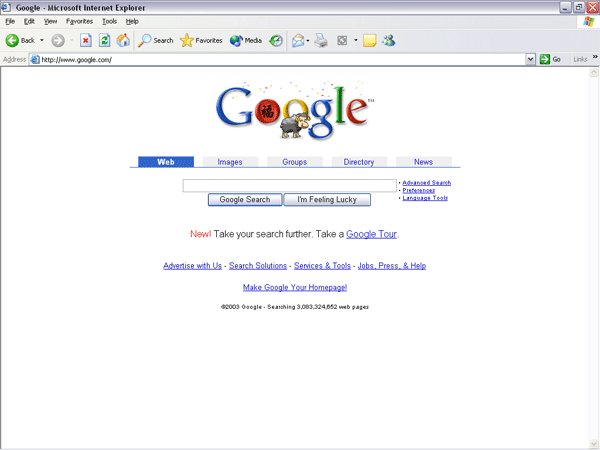Switch to the Directory tab
The height and width of the screenshot is (450, 600).
pos(359,162)
